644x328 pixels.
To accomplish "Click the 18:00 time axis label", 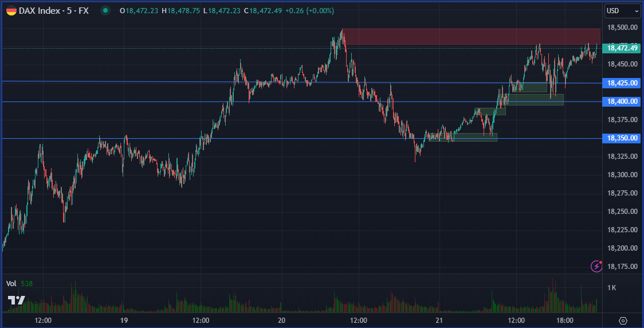I will pyautogui.click(x=565, y=320).
